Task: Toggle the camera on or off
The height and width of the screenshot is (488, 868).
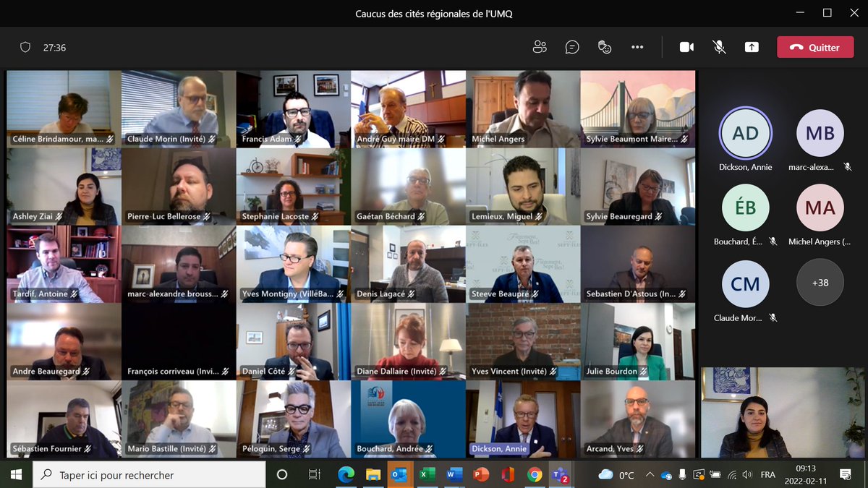Action: coord(686,47)
